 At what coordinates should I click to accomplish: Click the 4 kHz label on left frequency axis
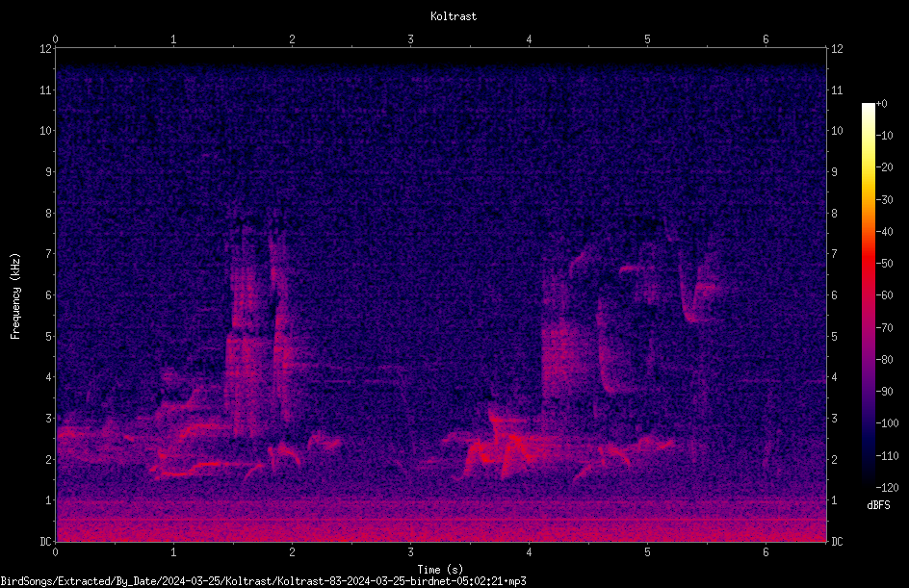47,377
